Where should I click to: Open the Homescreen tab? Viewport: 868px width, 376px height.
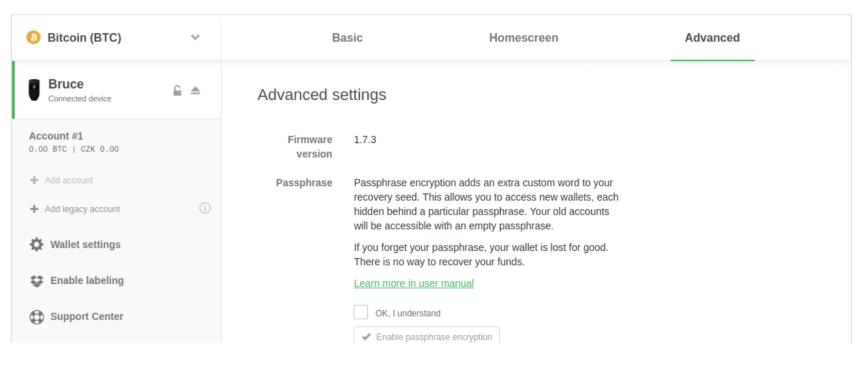point(523,38)
